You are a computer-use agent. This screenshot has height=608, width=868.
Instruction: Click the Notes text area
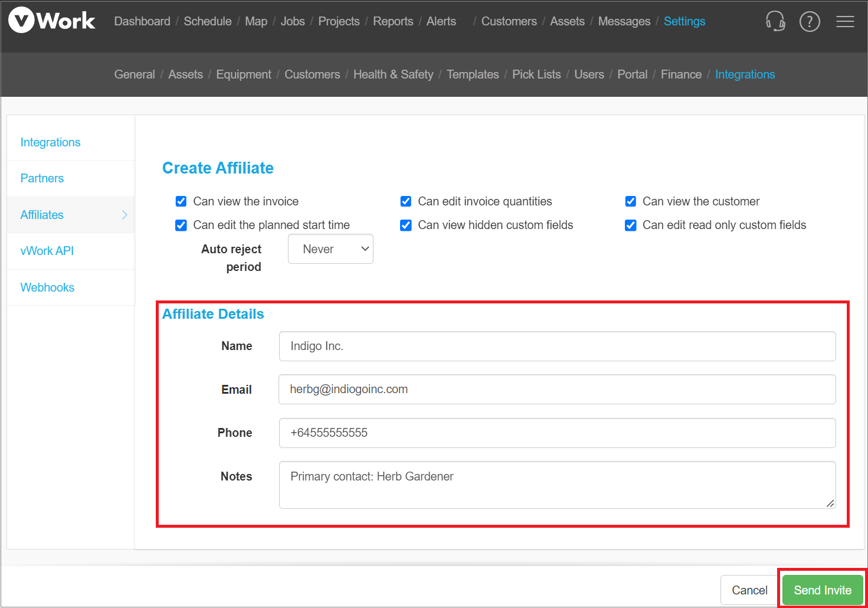click(x=557, y=485)
